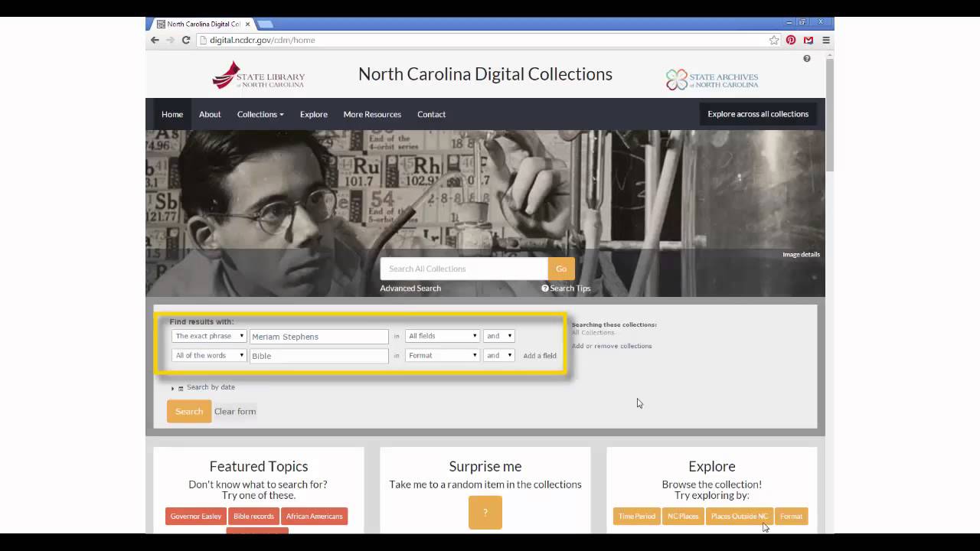Open More Resources in the navigation bar
This screenshot has width=980, height=551.
372,114
